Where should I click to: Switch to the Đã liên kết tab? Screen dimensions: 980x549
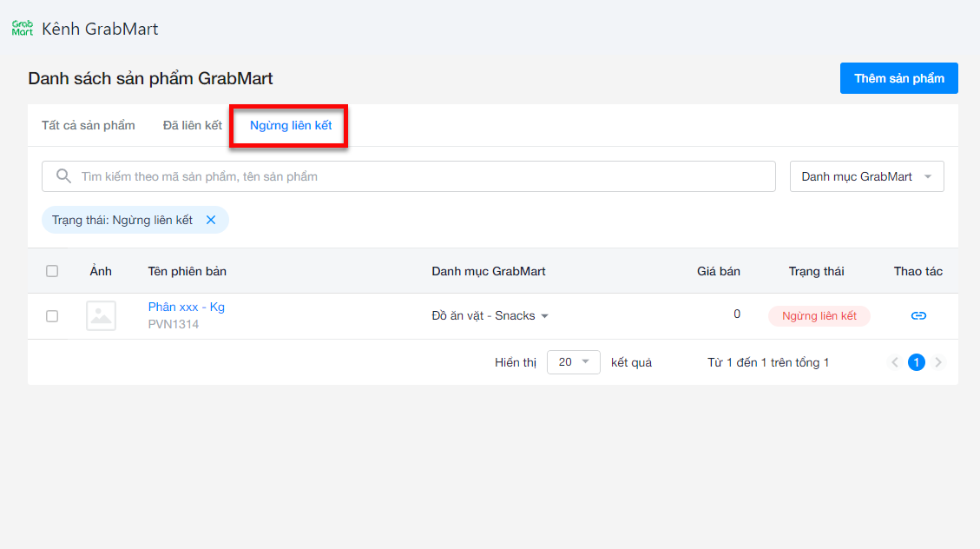[193, 126]
